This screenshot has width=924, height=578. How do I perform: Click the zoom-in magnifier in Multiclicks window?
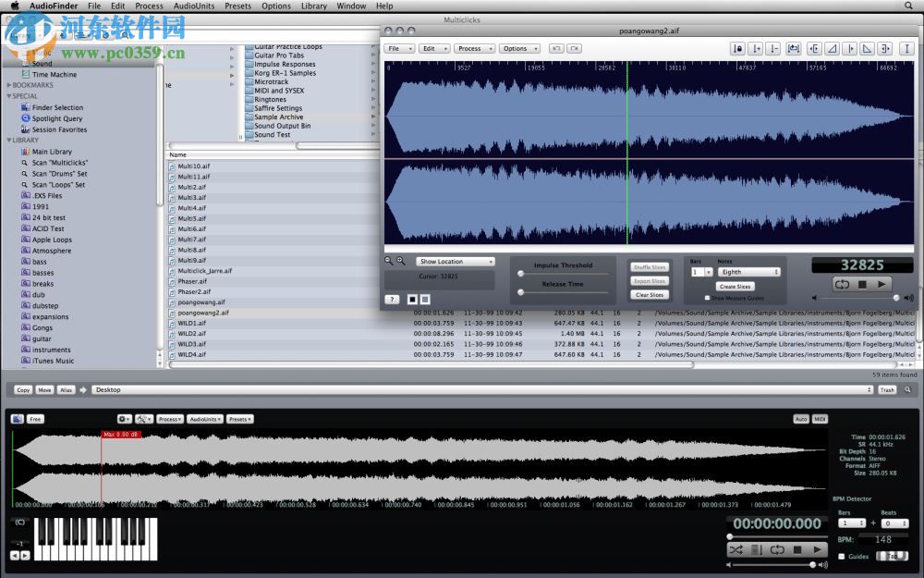(401, 260)
